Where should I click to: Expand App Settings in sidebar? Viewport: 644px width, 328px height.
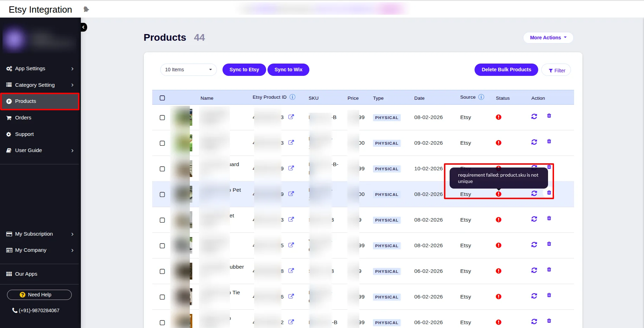(40, 68)
